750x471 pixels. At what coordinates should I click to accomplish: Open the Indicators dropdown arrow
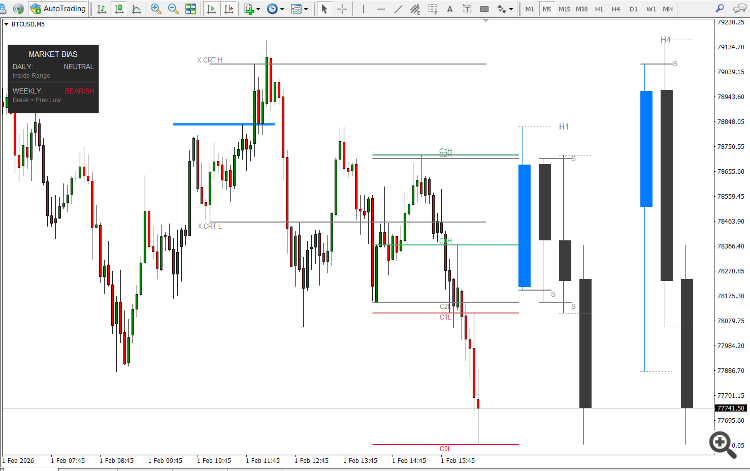coord(258,9)
